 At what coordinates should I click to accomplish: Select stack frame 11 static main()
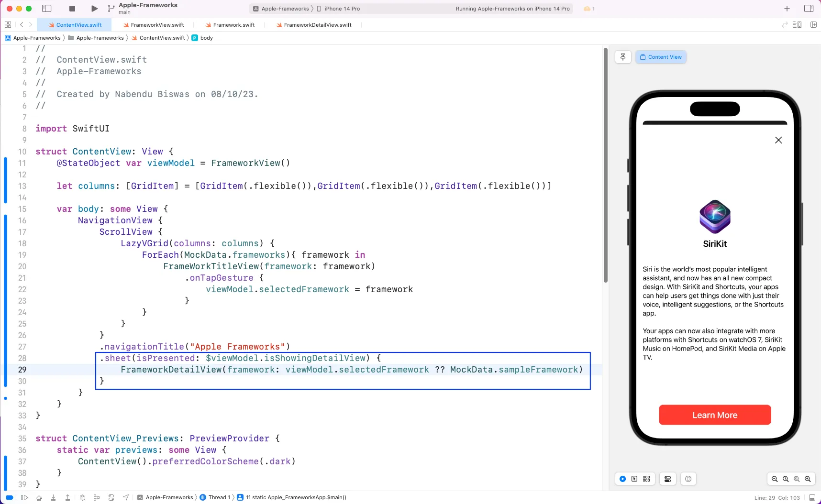coord(291,497)
